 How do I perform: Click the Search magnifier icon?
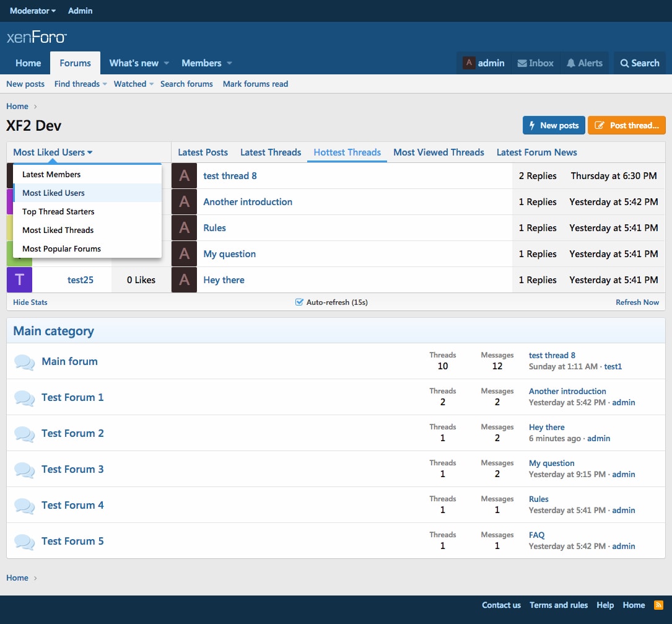(x=624, y=63)
